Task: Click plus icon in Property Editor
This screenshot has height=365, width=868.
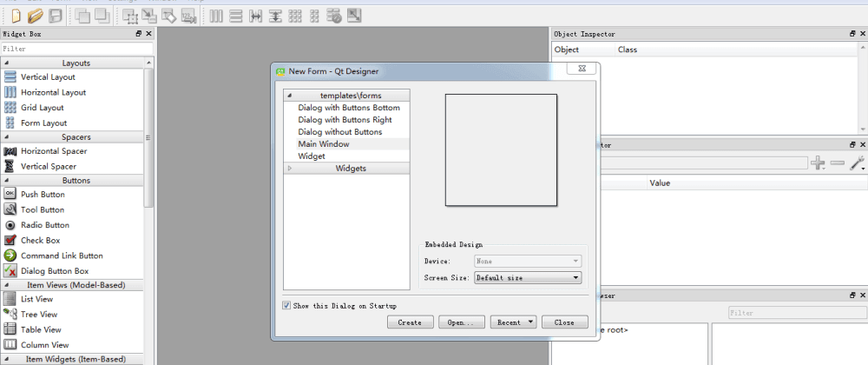Action: 817,163
